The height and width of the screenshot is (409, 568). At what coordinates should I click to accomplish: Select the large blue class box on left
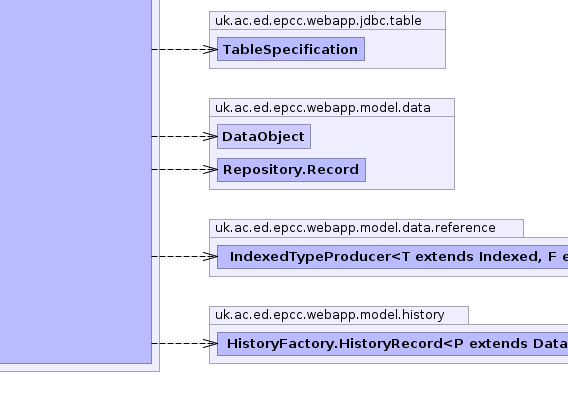pyautogui.click(x=76, y=181)
